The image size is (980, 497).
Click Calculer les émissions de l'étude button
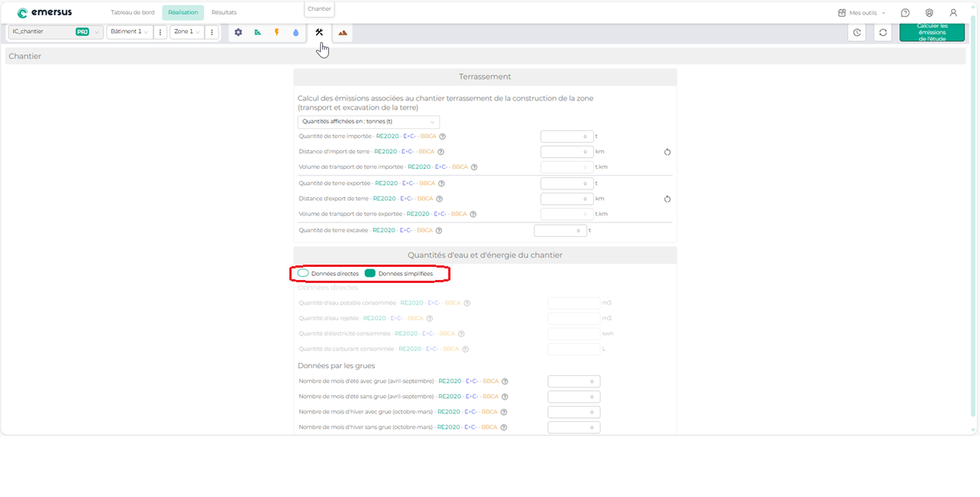(x=932, y=32)
